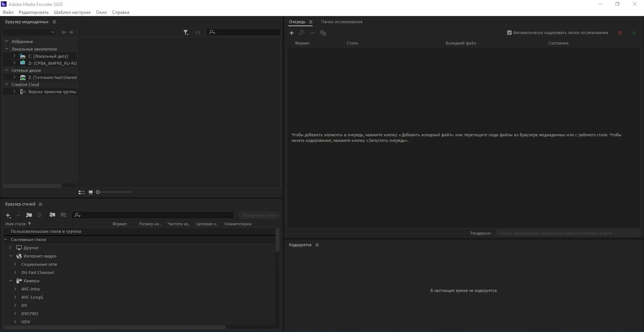The image size is (644, 332).
Task: Open the Справка menu
Action: click(x=121, y=12)
